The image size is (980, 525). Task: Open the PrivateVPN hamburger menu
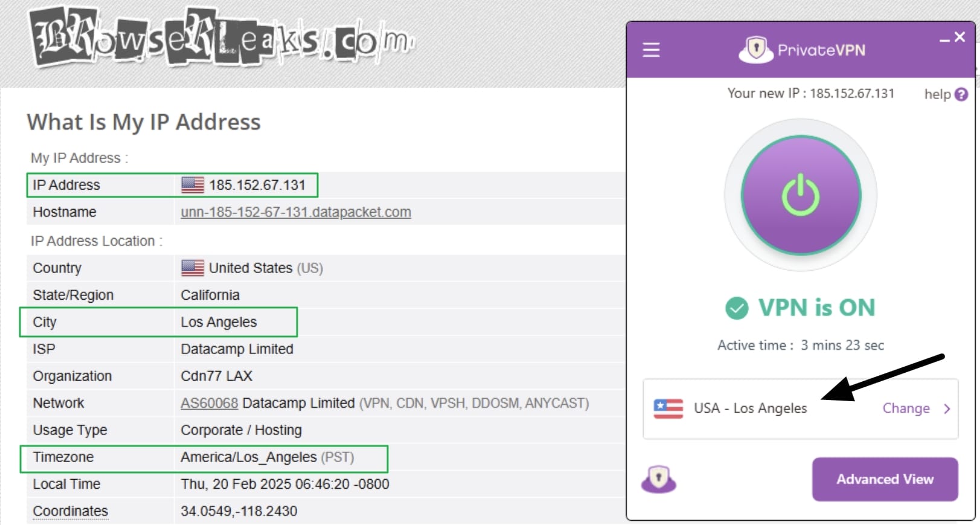pos(651,50)
